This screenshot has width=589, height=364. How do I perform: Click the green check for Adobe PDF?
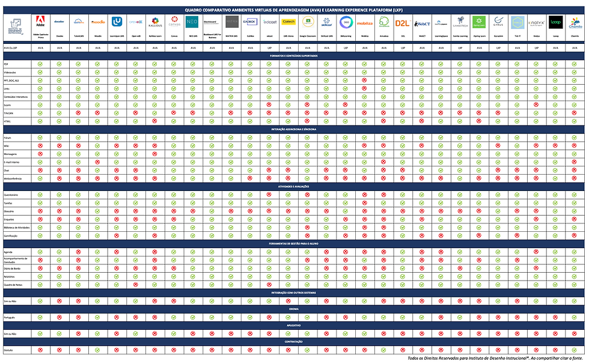pos(40,64)
